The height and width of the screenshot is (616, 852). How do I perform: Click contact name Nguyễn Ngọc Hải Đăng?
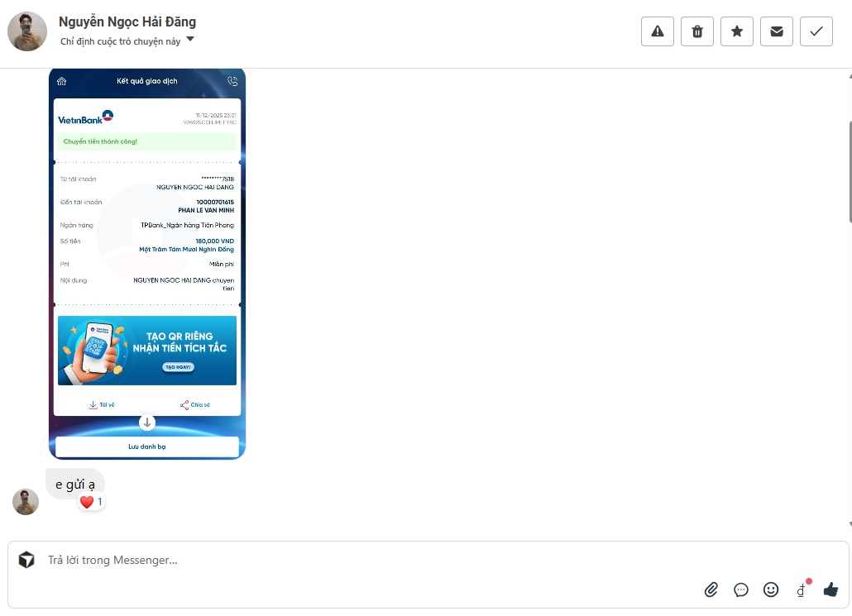coord(127,22)
